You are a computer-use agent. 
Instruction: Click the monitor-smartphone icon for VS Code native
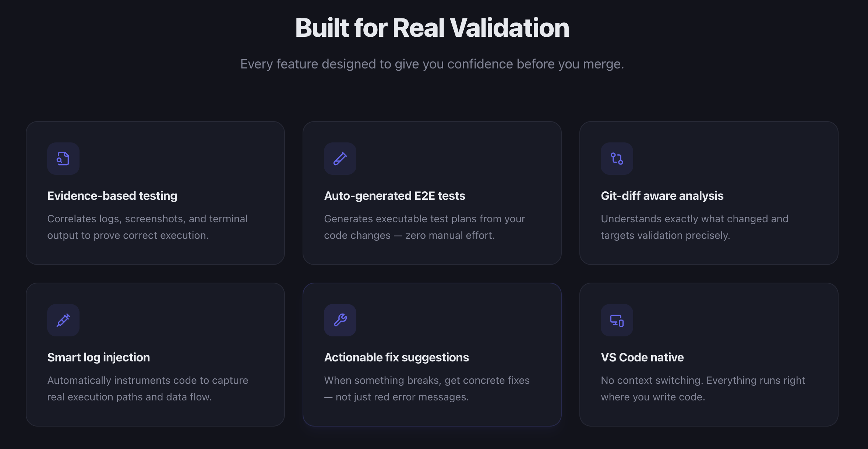(617, 320)
